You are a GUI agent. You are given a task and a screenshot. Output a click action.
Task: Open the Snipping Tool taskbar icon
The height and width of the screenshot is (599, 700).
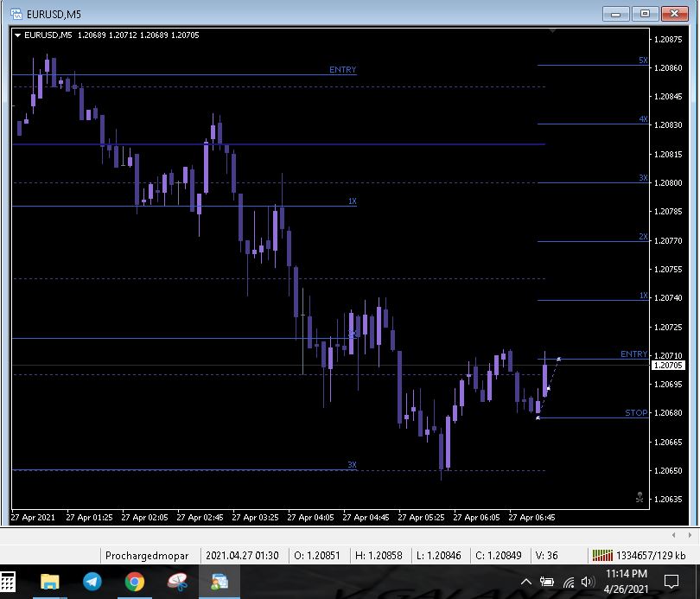[177, 582]
